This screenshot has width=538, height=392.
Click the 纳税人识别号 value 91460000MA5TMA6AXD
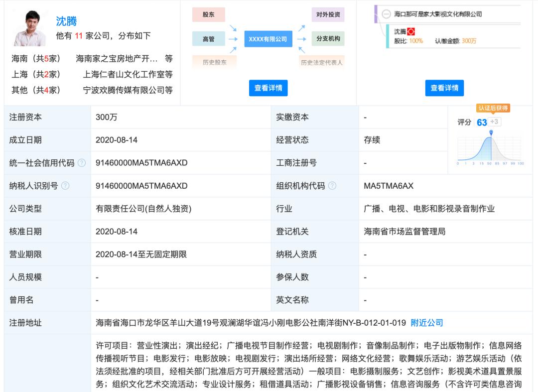tap(141, 186)
